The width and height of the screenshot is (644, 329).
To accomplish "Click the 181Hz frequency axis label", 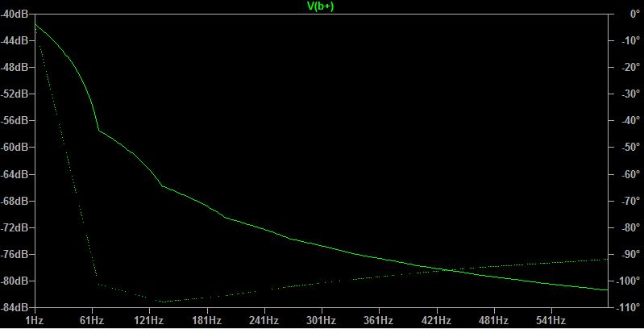I will tap(207, 321).
